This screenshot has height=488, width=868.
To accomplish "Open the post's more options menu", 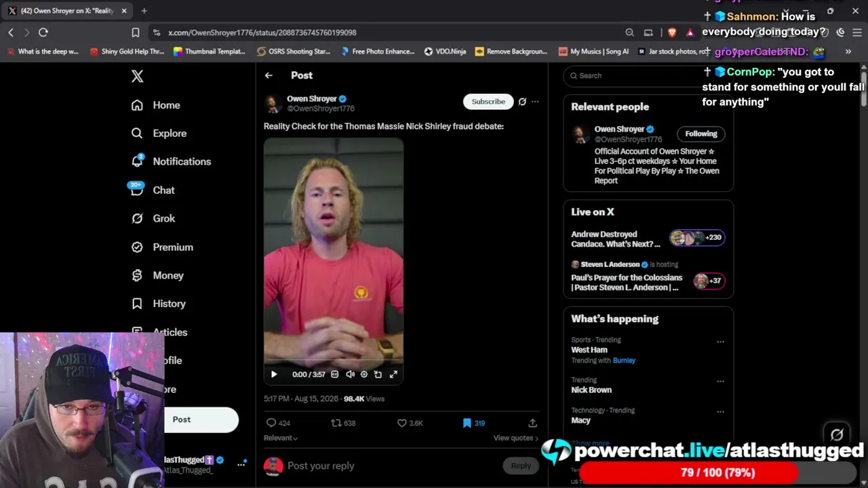I will (535, 102).
